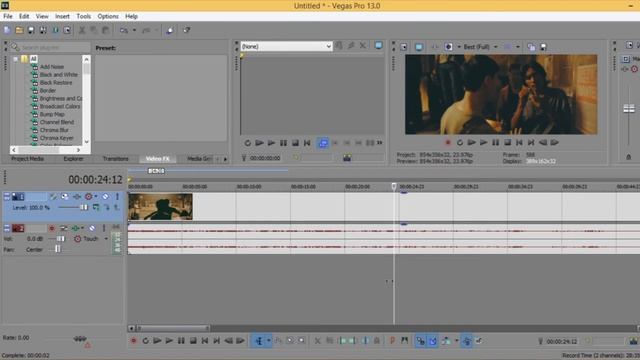Click the Insert Region icon
This screenshot has width=640, height=360.
coord(404,341)
